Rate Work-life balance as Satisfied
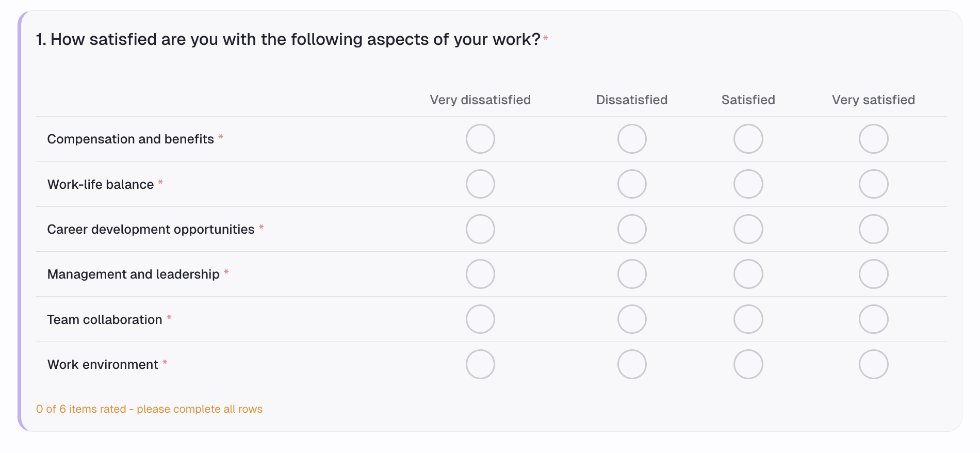 [x=748, y=184]
